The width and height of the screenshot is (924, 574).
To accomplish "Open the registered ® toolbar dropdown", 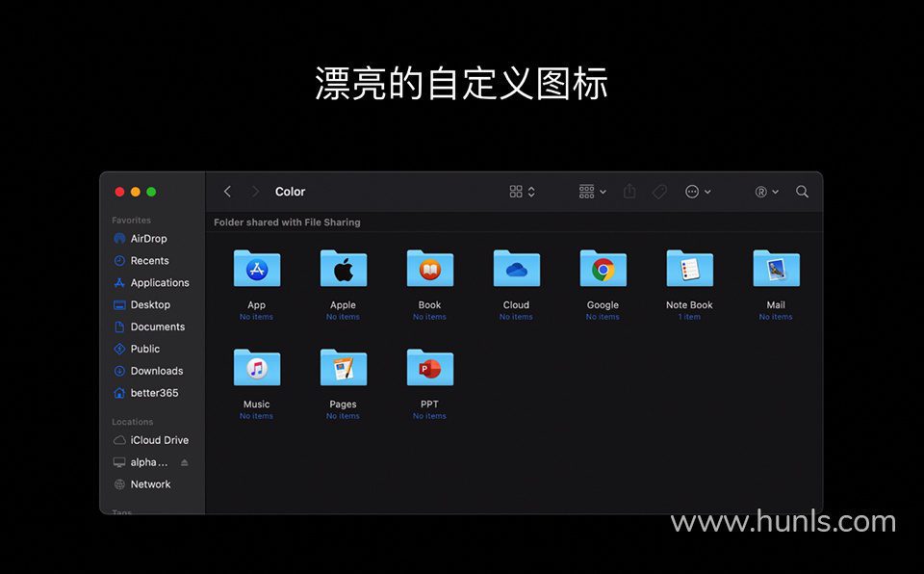I will (x=767, y=192).
